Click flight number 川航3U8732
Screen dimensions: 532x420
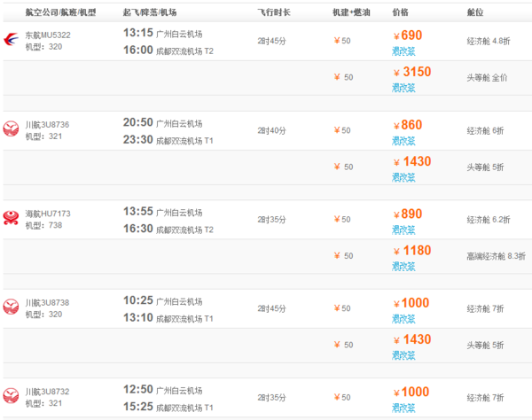click(47, 392)
